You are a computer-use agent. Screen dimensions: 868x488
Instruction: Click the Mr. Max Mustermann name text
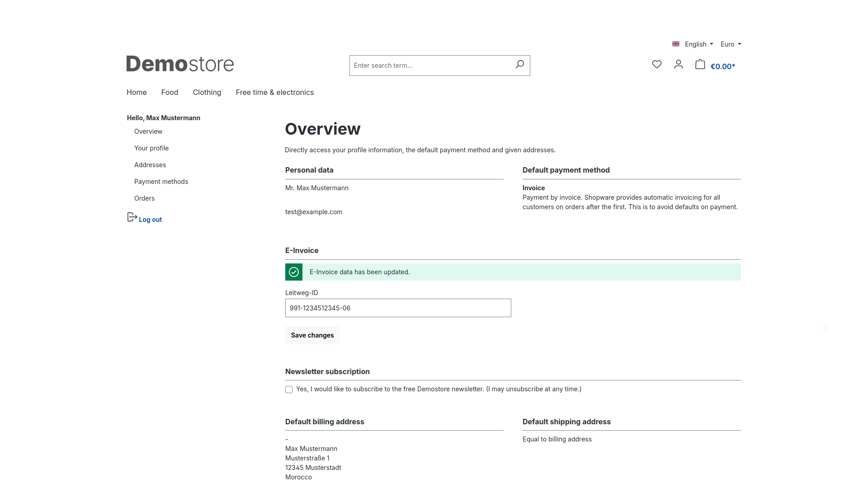point(317,188)
